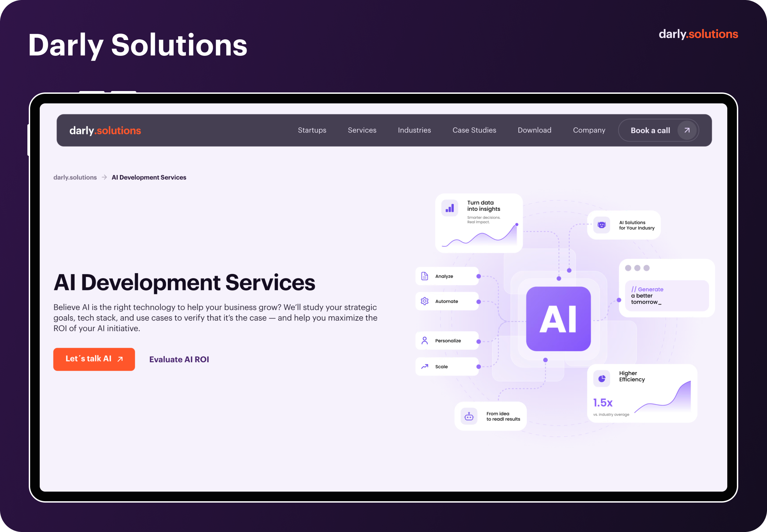Click the Turn data into insights text
Image resolution: width=767 pixels, height=532 pixels.
(483, 206)
